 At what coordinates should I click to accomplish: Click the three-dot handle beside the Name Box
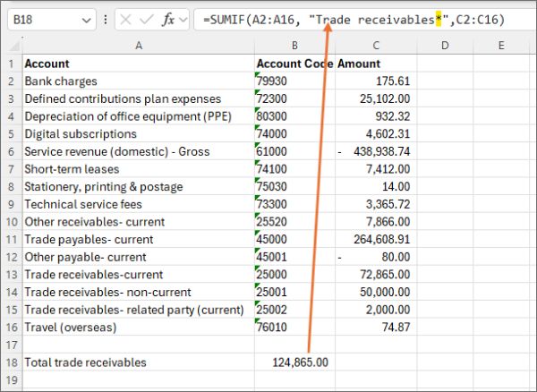(107, 19)
